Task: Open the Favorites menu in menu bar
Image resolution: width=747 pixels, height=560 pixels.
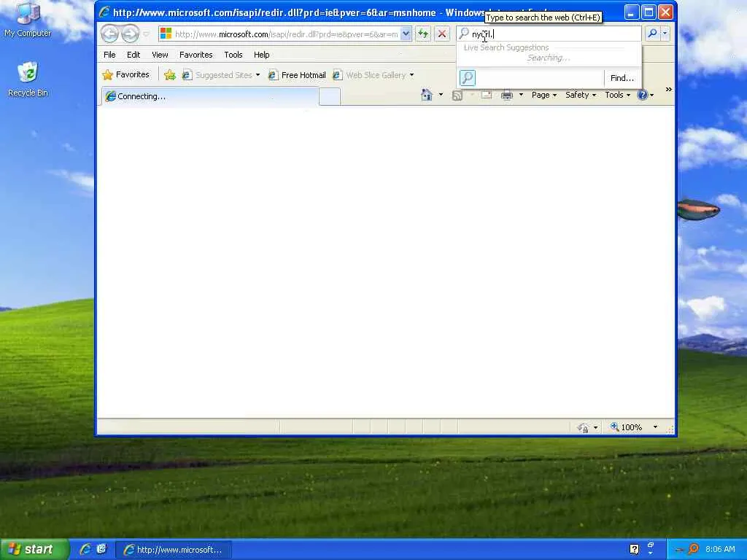Action: pos(196,55)
